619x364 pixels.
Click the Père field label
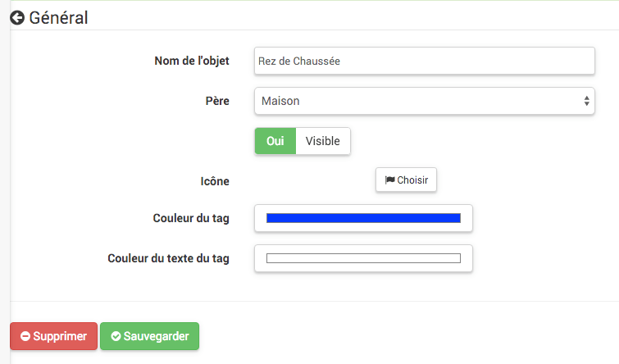pyautogui.click(x=217, y=101)
